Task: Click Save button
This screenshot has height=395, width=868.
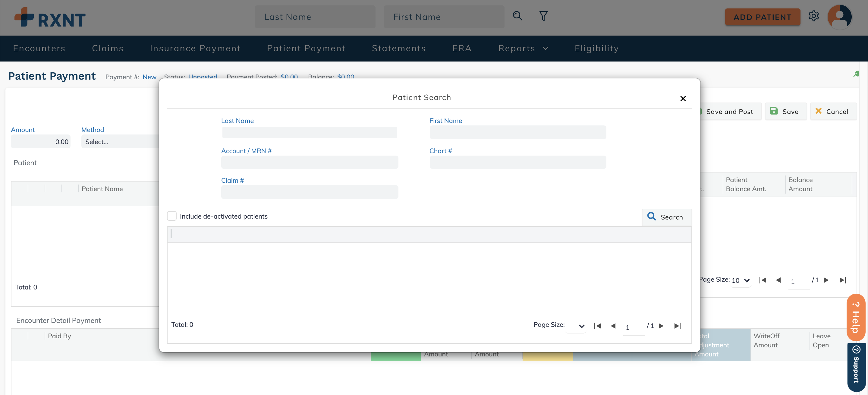Action: coord(785,112)
